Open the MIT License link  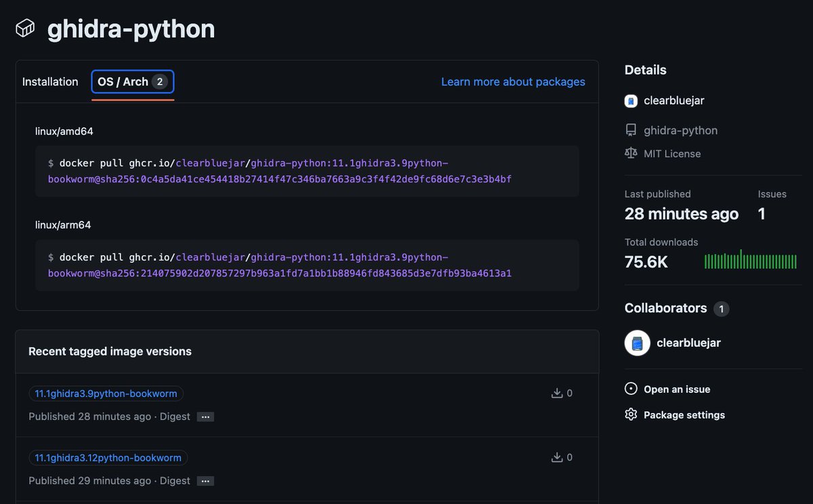pos(672,154)
